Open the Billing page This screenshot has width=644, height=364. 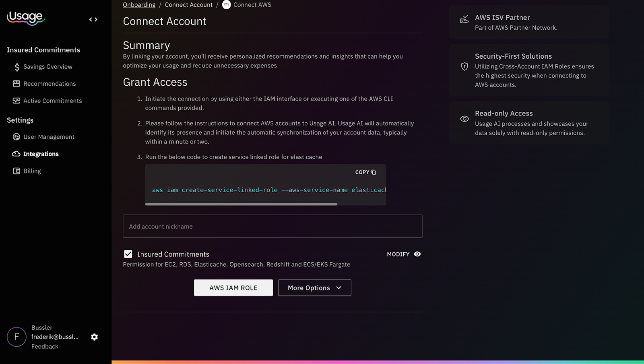(x=32, y=171)
